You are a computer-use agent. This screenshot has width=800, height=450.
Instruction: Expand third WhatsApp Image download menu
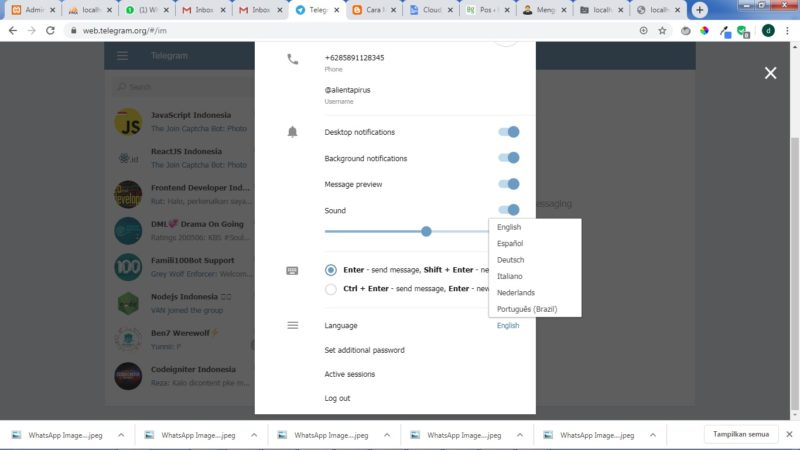click(x=387, y=435)
